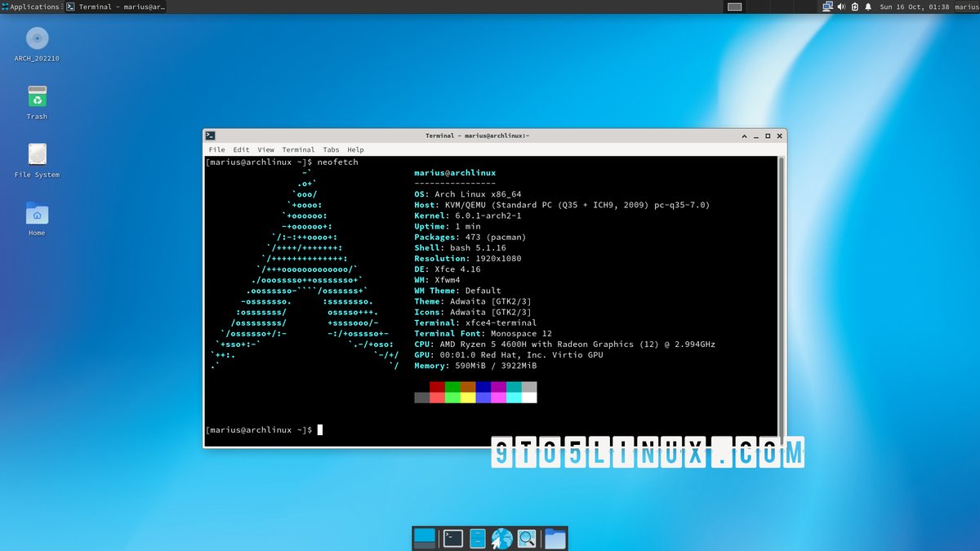
Task: Open Application Finder magnifier in the dock
Action: coord(528,538)
